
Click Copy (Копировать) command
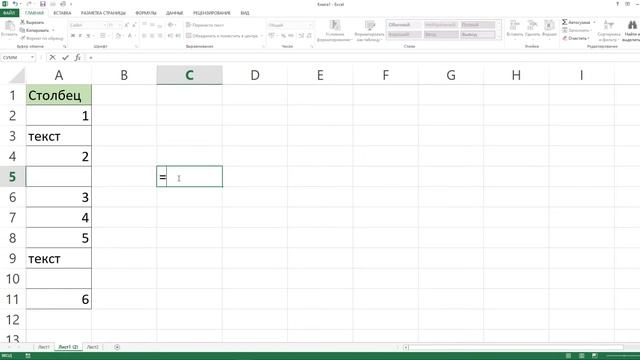pyautogui.click(x=35, y=30)
